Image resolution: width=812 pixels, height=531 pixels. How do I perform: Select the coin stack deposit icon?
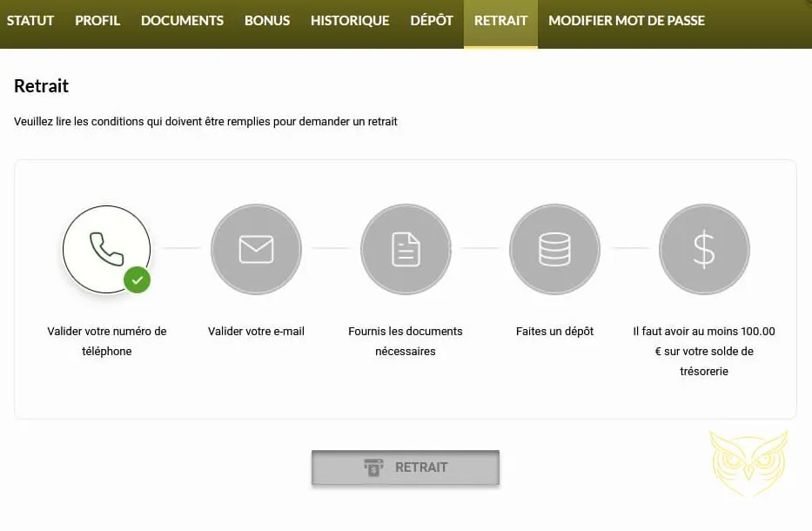554,249
